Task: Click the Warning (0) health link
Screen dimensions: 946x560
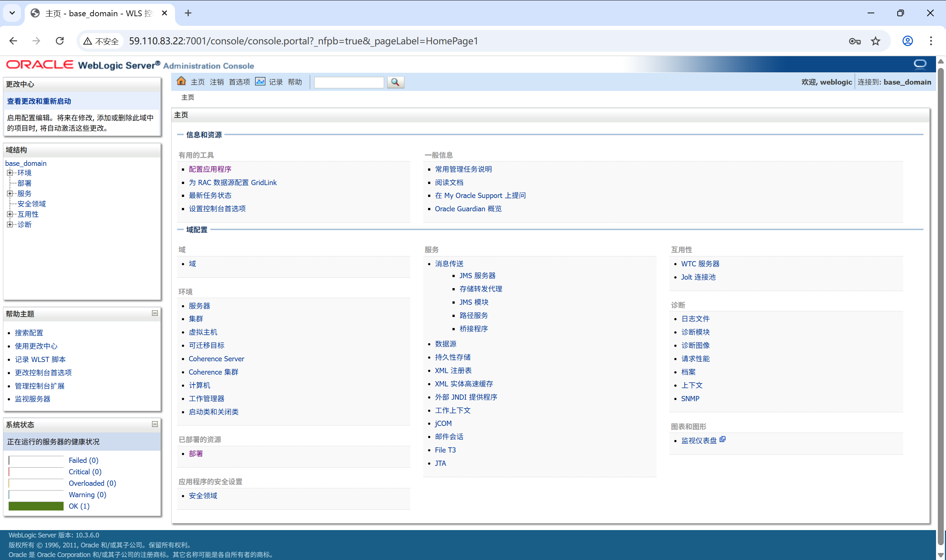Action: 87,494
